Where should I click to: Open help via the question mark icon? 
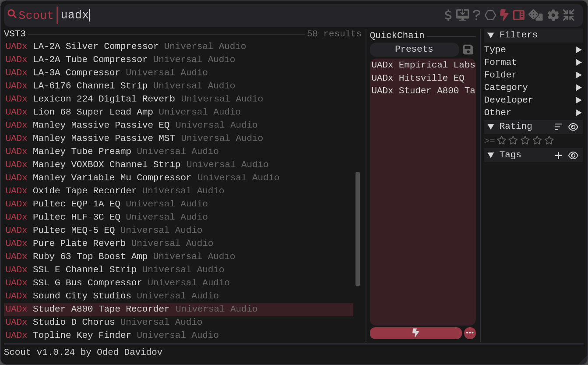pyautogui.click(x=477, y=15)
